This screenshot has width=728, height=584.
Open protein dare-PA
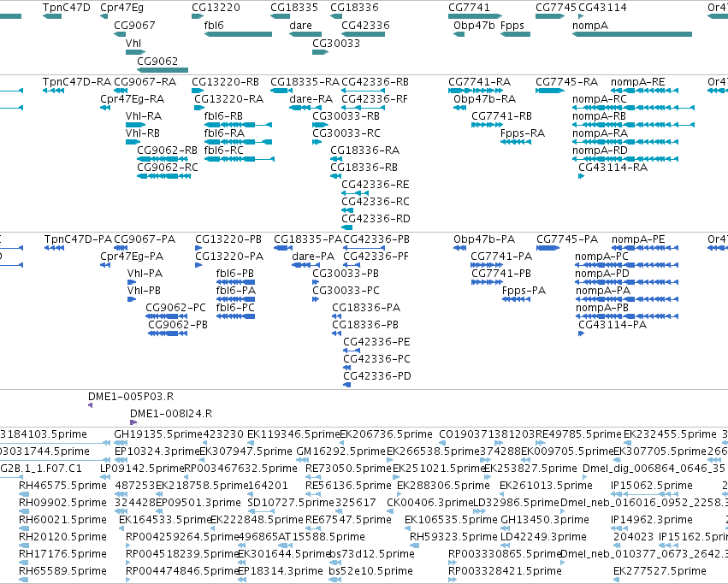[x=313, y=257]
